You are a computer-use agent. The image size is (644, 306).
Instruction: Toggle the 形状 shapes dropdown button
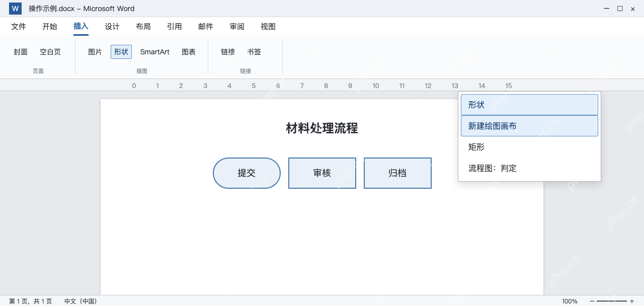(x=121, y=52)
